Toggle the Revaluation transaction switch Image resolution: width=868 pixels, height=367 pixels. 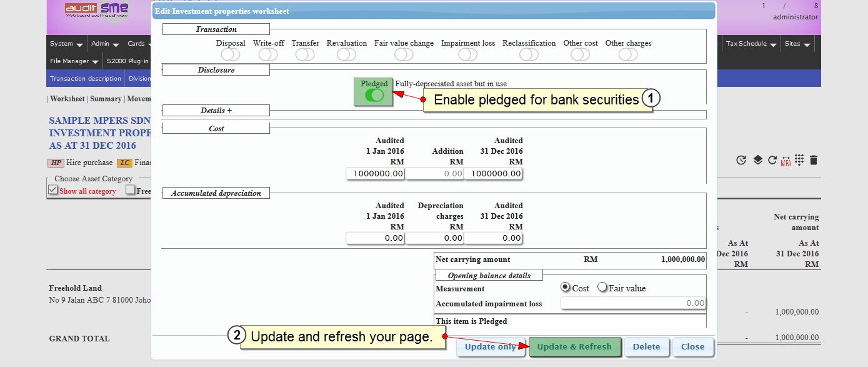click(346, 55)
